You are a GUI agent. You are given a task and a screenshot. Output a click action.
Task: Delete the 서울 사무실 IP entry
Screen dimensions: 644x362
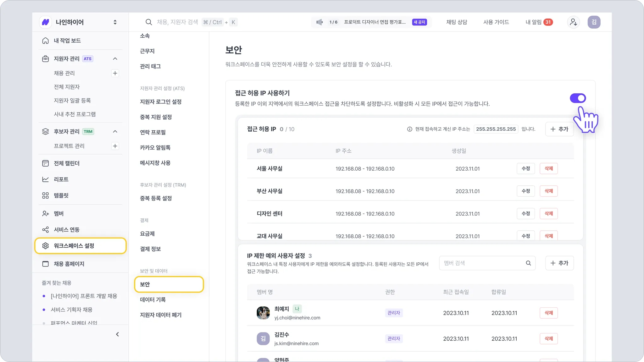(x=548, y=169)
